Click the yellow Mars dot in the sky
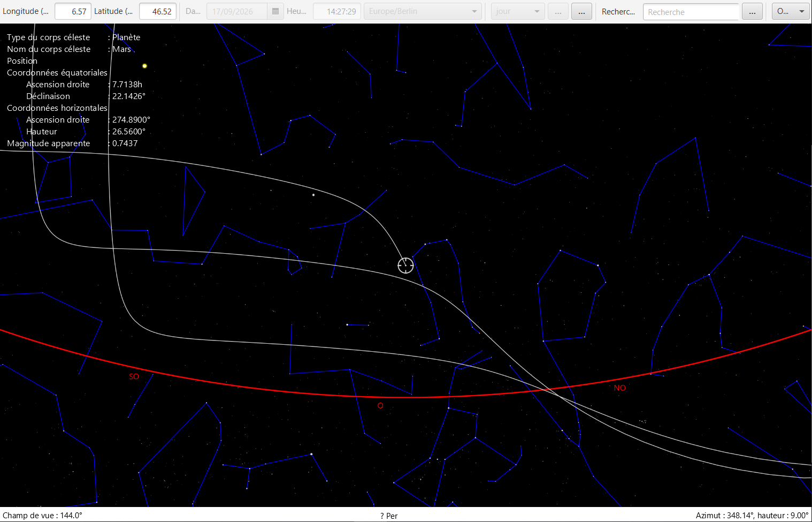The image size is (812, 522). (x=144, y=66)
